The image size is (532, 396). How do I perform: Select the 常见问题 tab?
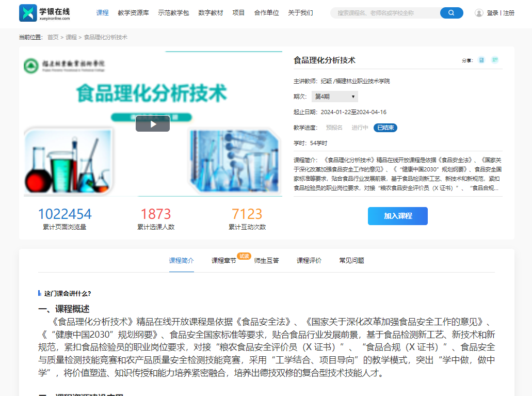(x=351, y=261)
